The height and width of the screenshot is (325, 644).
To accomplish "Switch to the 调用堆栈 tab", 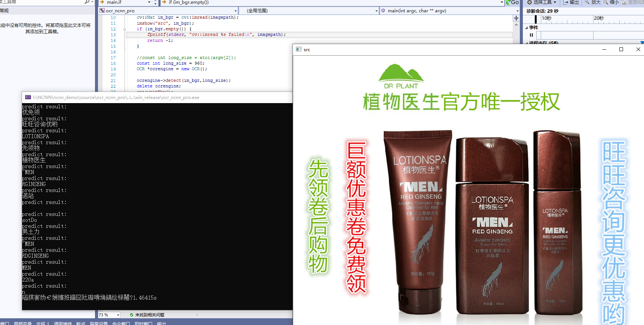I will [63, 323].
